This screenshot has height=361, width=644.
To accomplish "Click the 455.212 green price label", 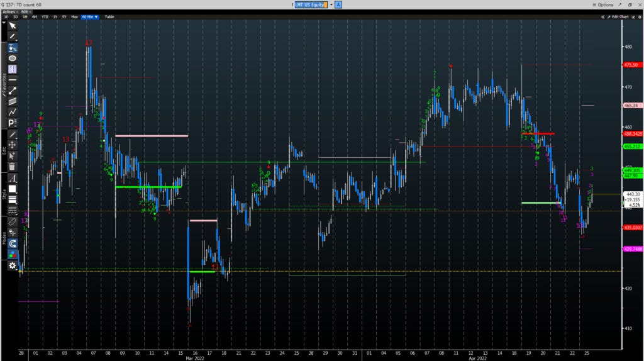I will (633, 147).
